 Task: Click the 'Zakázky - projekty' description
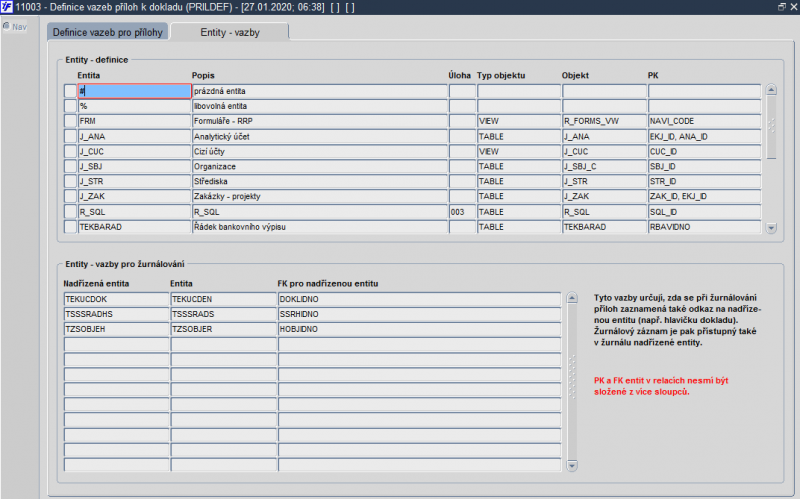320,196
